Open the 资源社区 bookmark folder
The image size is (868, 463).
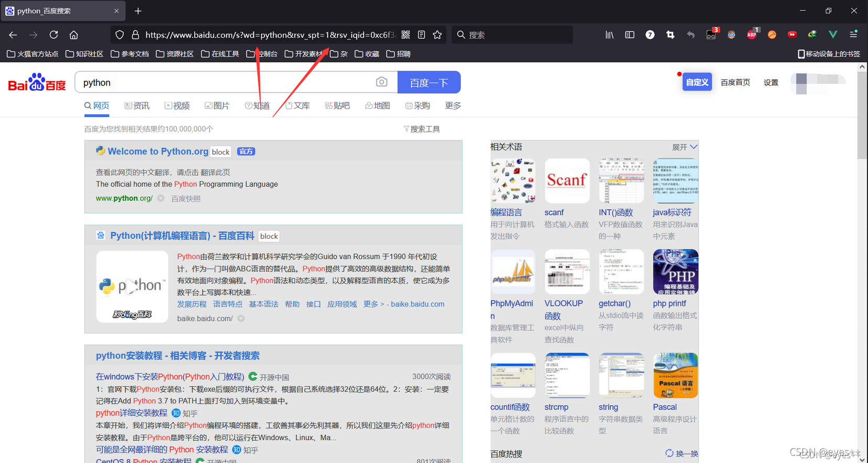click(175, 54)
